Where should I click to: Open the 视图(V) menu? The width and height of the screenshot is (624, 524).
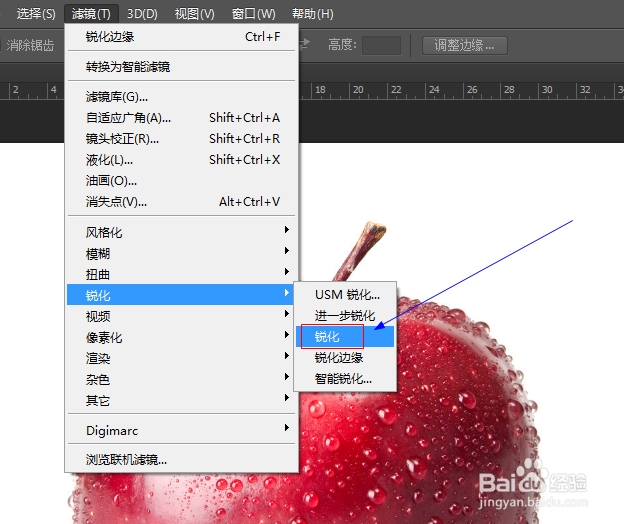[195, 14]
